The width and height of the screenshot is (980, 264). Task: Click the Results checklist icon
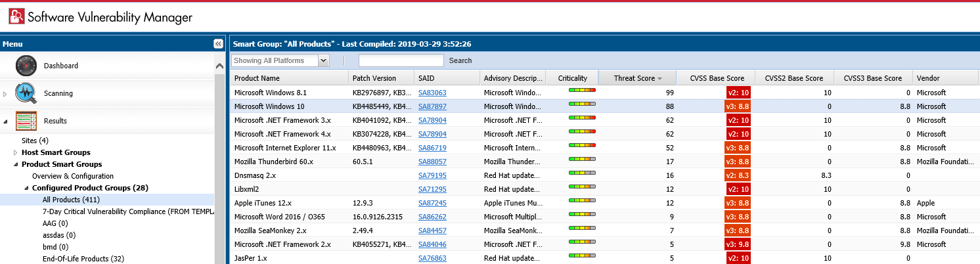point(26,121)
